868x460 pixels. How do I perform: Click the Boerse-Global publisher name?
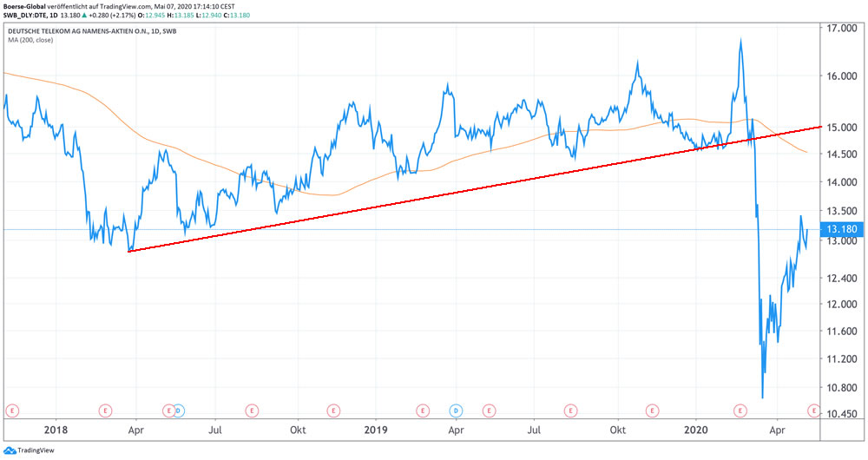pyautogui.click(x=24, y=7)
